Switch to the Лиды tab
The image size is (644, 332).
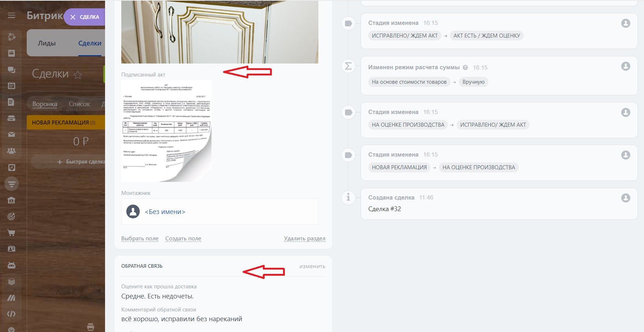[47, 43]
